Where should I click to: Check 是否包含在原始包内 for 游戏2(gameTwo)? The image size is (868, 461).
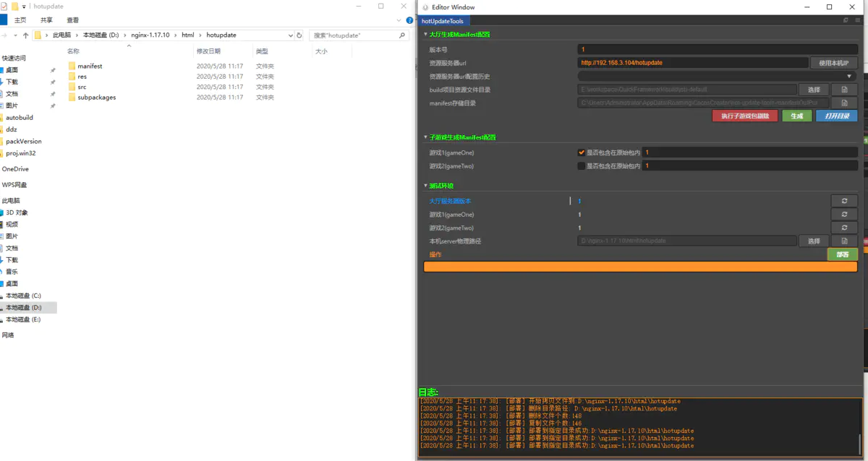coord(582,166)
